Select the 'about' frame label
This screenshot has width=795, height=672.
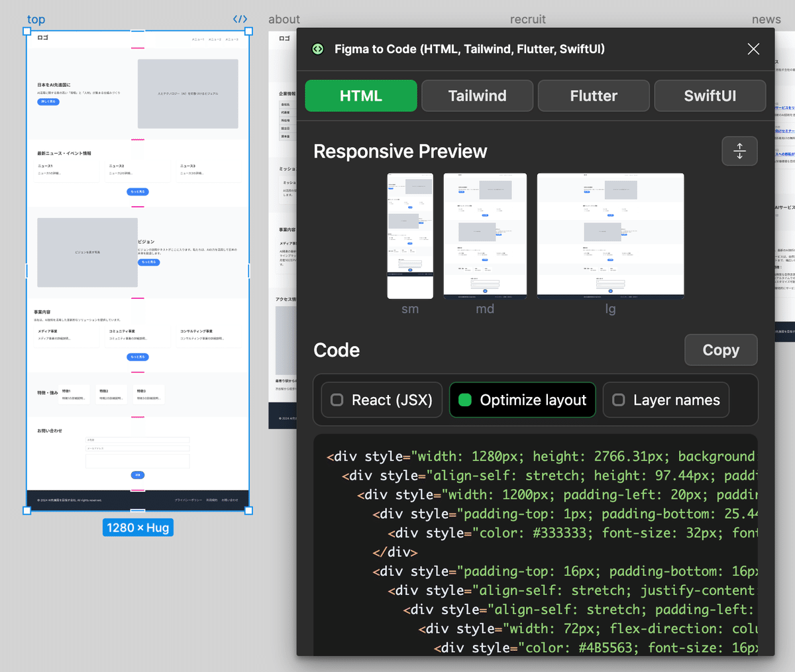(x=284, y=19)
